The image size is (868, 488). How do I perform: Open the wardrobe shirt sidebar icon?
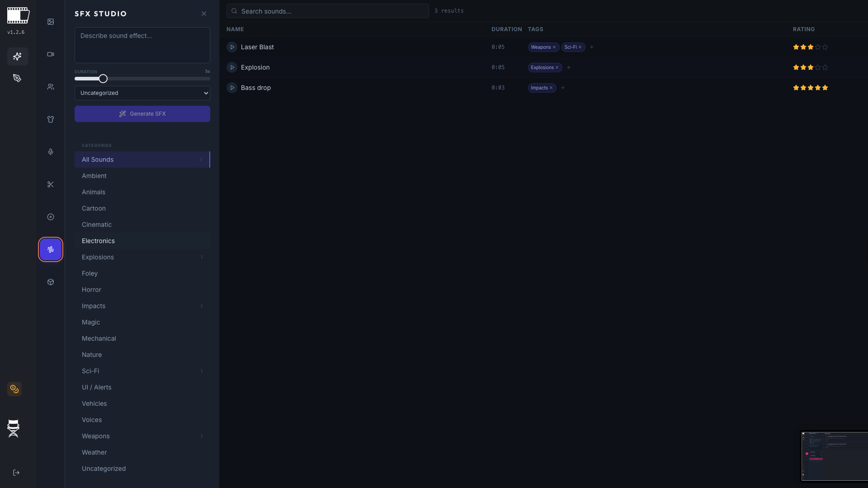[x=51, y=119]
